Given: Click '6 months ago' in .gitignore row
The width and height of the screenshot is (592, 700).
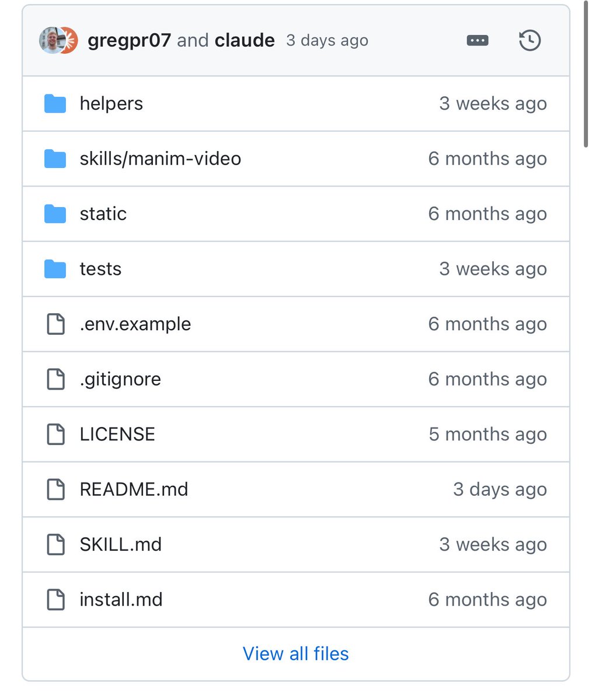Looking at the screenshot, I should pyautogui.click(x=487, y=379).
